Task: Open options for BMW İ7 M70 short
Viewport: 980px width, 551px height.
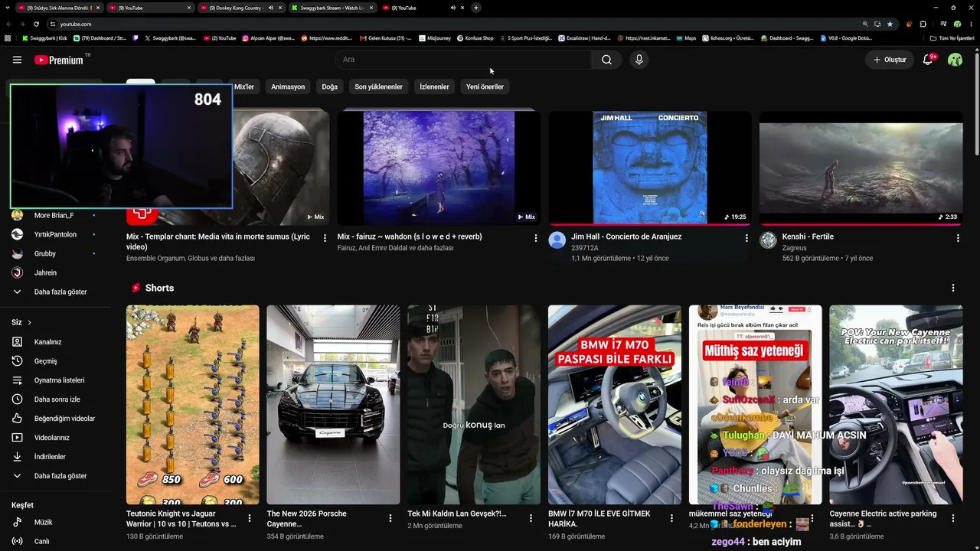Action: click(x=671, y=518)
